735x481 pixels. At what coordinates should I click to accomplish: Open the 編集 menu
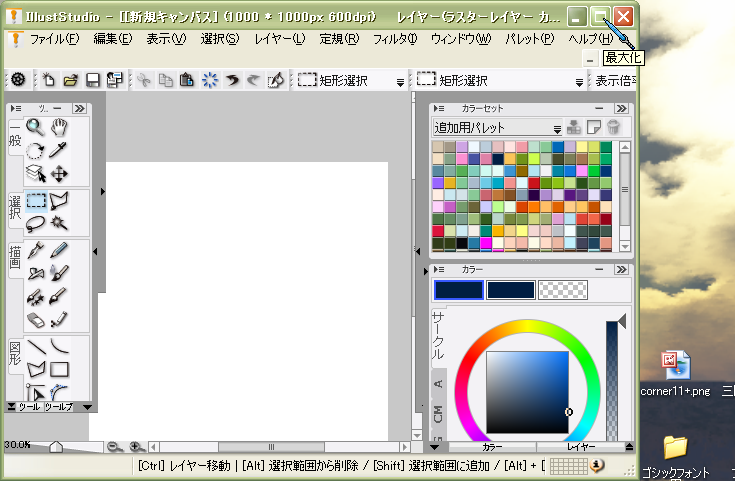click(x=112, y=39)
